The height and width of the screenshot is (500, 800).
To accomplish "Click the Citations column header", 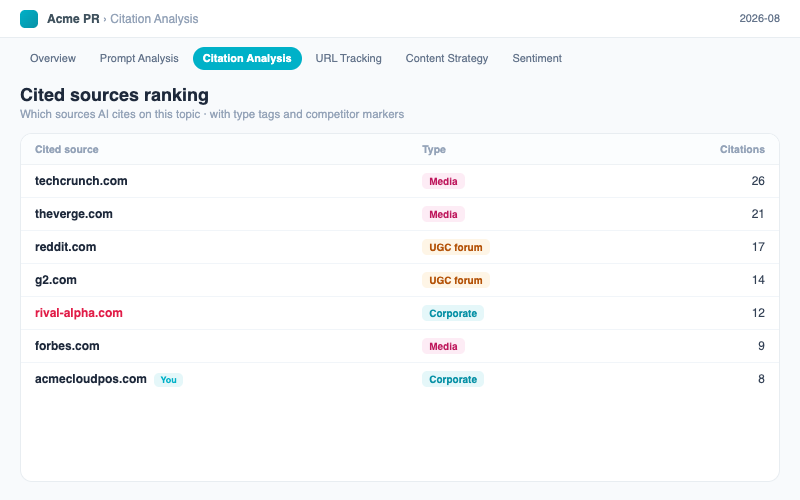I will pos(742,149).
